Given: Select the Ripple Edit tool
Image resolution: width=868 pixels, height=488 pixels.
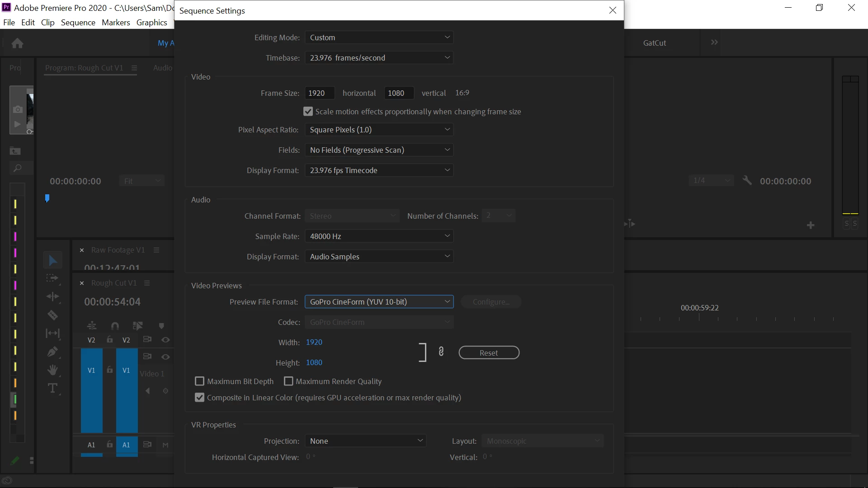Looking at the screenshot, I should [52, 296].
